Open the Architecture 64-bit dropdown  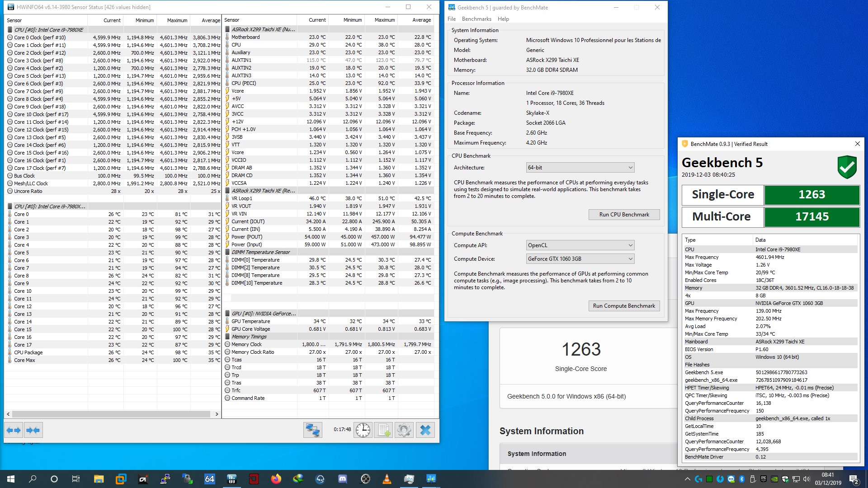click(580, 168)
